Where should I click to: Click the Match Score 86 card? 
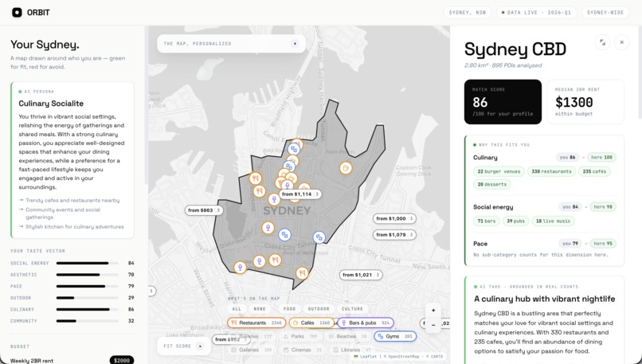pyautogui.click(x=503, y=101)
